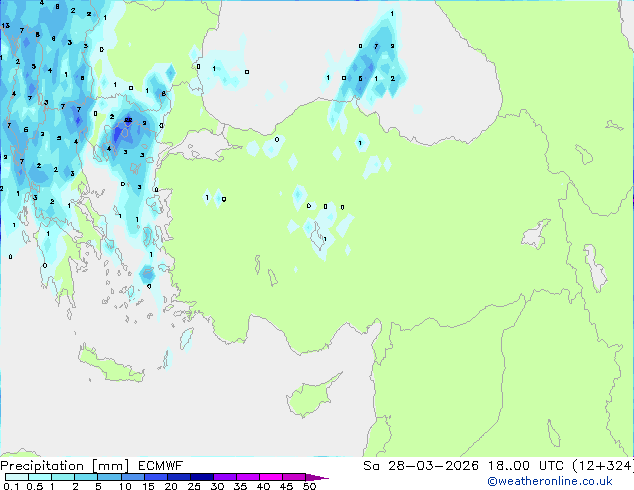
Task: Click the date '28-03-2026' text
Action: pyautogui.click(x=433, y=466)
